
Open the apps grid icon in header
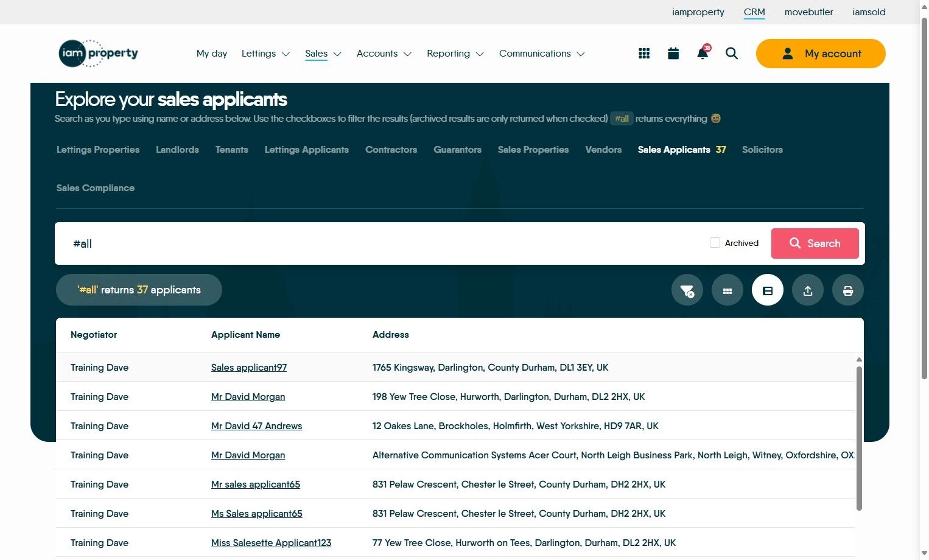tap(644, 54)
